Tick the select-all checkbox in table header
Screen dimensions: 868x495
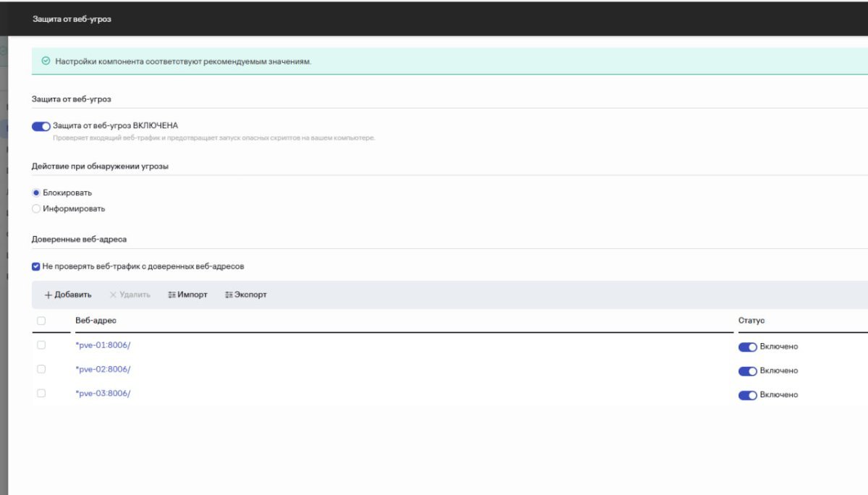pos(41,321)
